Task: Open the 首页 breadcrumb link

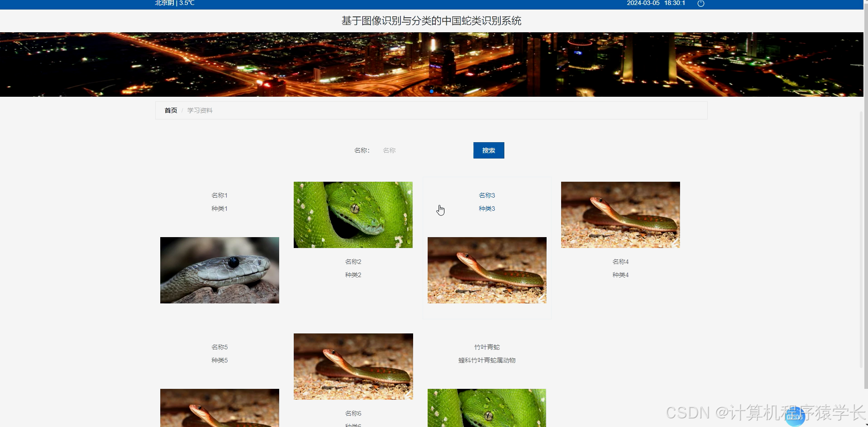Action: (171, 110)
